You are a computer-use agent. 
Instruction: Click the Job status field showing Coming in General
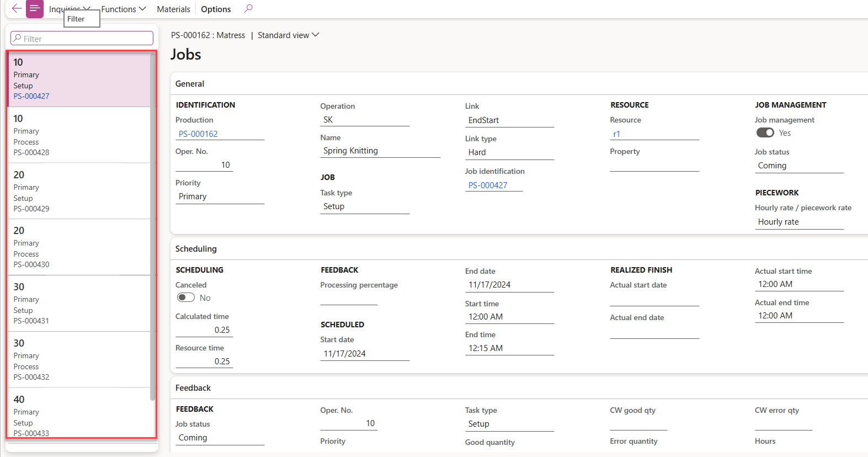[799, 166]
